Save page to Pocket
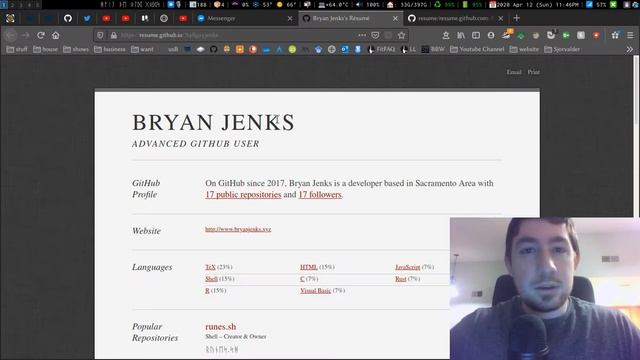The image size is (640, 360). pyautogui.click(x=375, y=36)
